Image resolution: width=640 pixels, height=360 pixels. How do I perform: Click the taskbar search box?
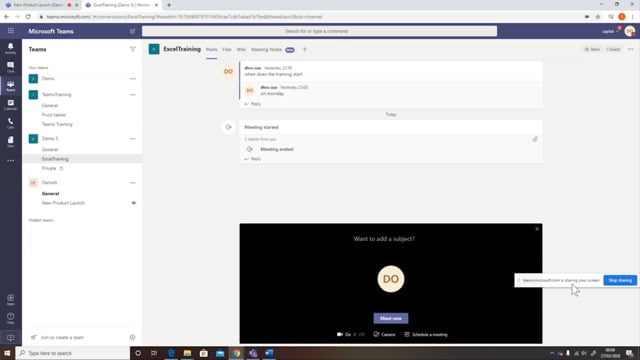coord(73,353)
